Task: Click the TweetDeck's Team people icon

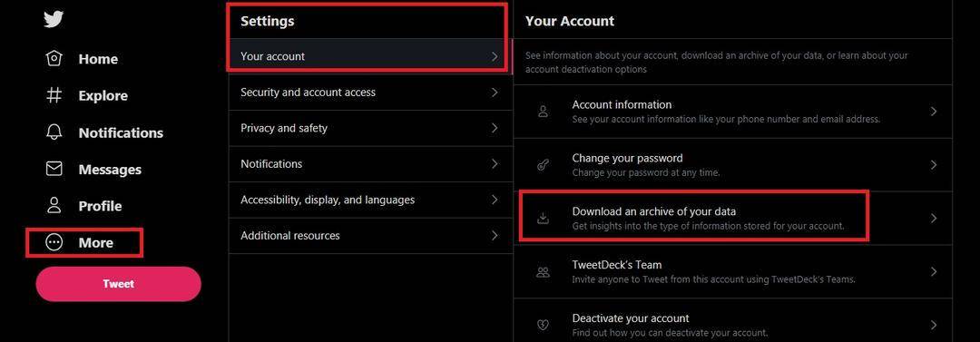Action: [x=544, y=271]
